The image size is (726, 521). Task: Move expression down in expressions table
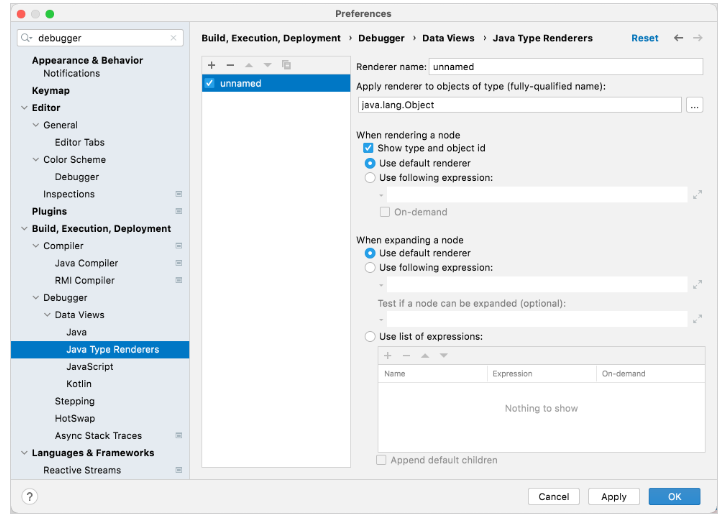click(444, 356)
